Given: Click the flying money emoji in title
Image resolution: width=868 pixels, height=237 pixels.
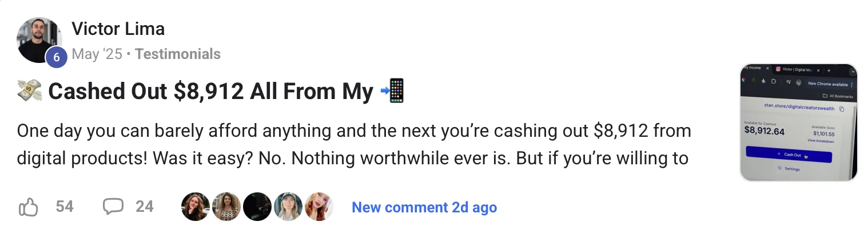Looking at the screenshot, I should coord(30,92).
